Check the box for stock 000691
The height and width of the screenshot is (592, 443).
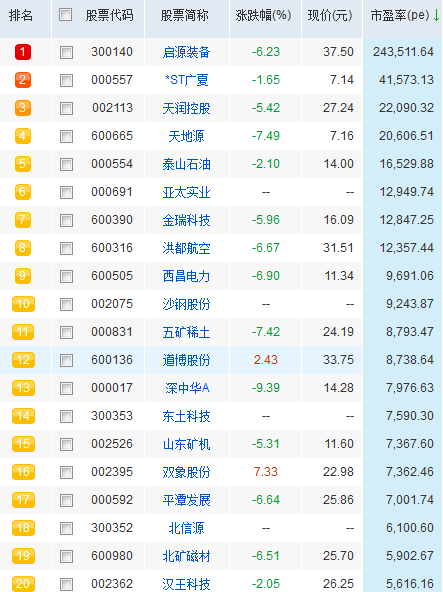66,192
